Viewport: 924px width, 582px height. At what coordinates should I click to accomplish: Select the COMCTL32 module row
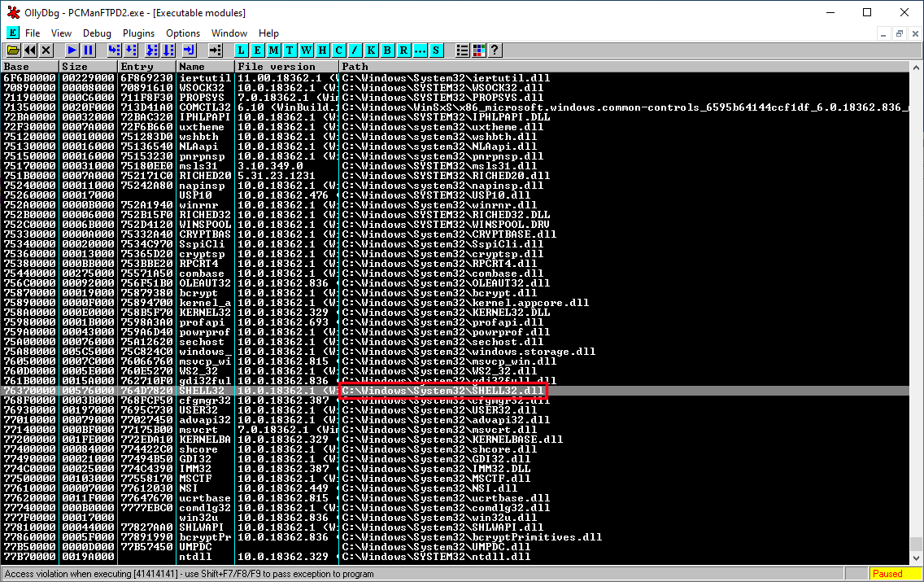coord(455,107)
